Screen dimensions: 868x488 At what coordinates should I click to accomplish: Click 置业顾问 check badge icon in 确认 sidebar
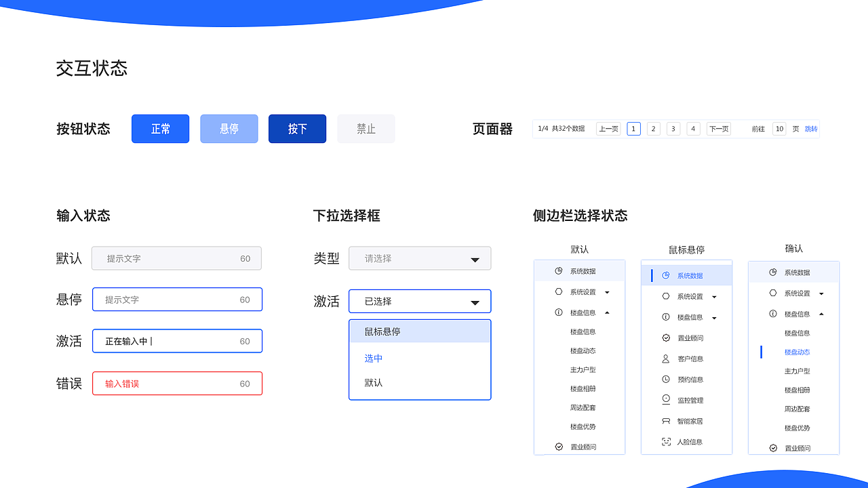[773, 448]
